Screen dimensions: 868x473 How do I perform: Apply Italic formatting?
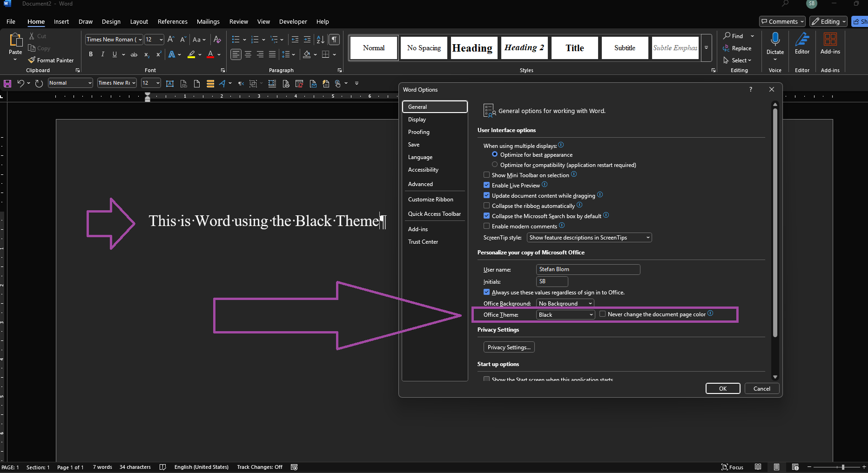tap(102, 54)
